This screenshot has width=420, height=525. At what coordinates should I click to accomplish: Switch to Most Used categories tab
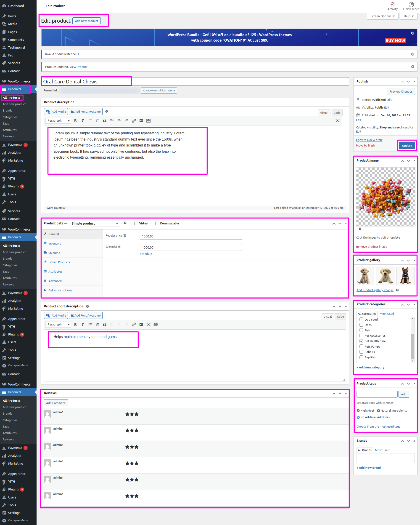click(386, 314)
